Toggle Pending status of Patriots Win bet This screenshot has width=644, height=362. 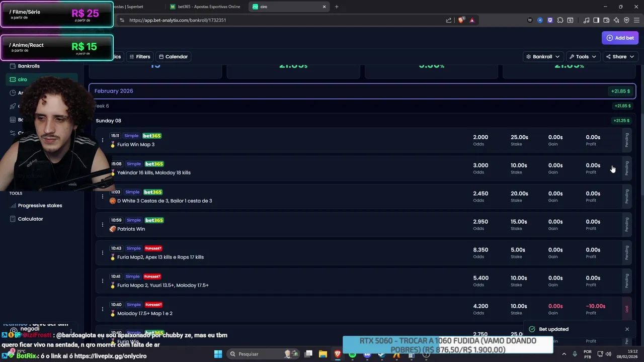tap(627, 225)
